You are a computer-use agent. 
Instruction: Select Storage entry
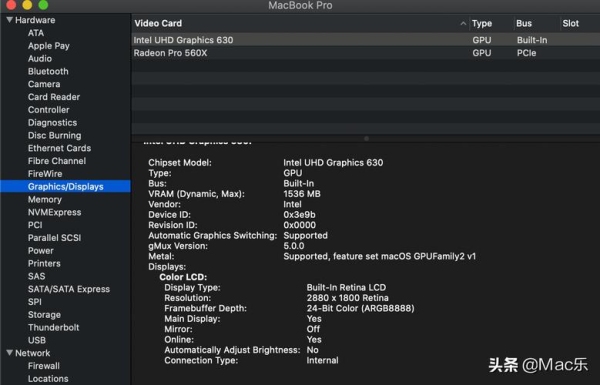point(44,315)
